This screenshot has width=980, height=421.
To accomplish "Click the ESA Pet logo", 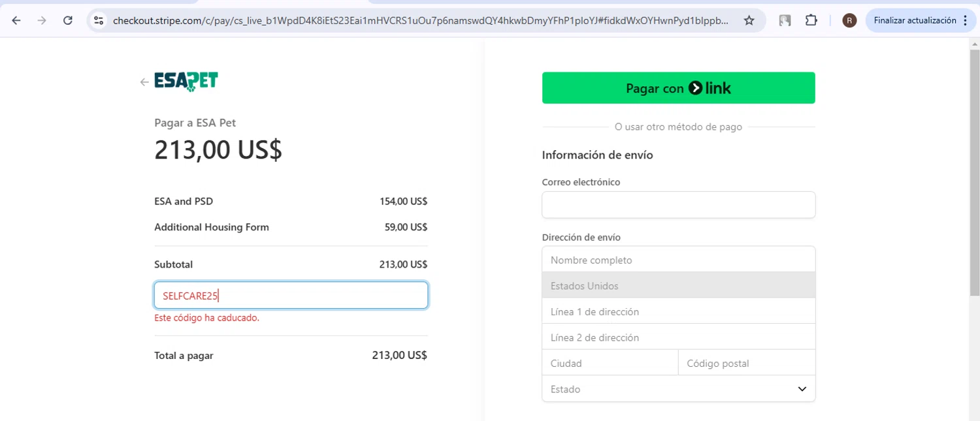I will point(186,82).
